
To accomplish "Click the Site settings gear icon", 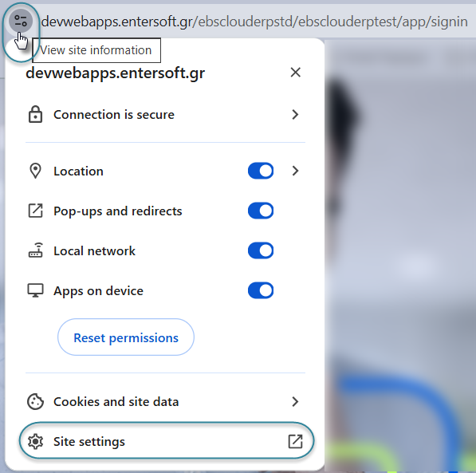I will 36,441.
